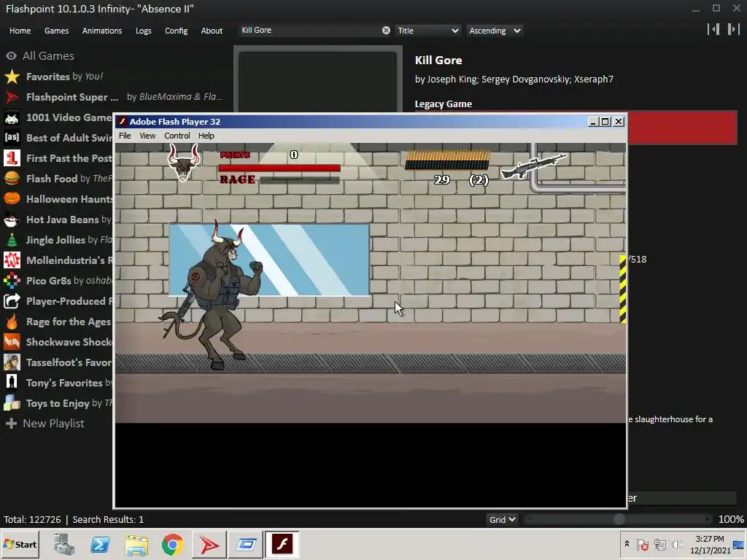Image resolution: width=747 pixels, height=560 pixels.
Task: Adjust the thumbnail zoom slider
Action: coord(619,519)
